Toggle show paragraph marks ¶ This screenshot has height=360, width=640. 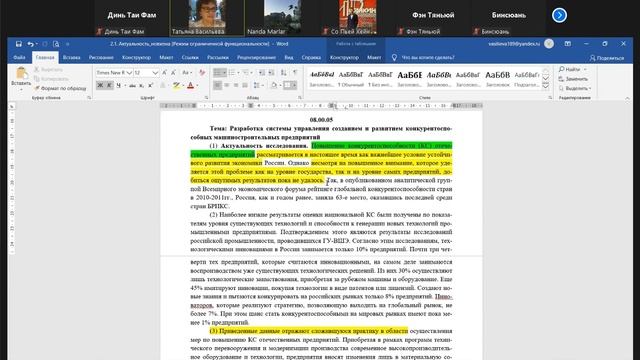point(295,73)
